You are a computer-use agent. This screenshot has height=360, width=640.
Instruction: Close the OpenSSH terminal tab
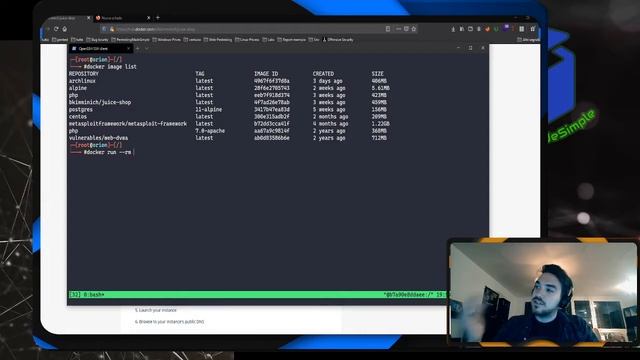click(x=128, y=49)
